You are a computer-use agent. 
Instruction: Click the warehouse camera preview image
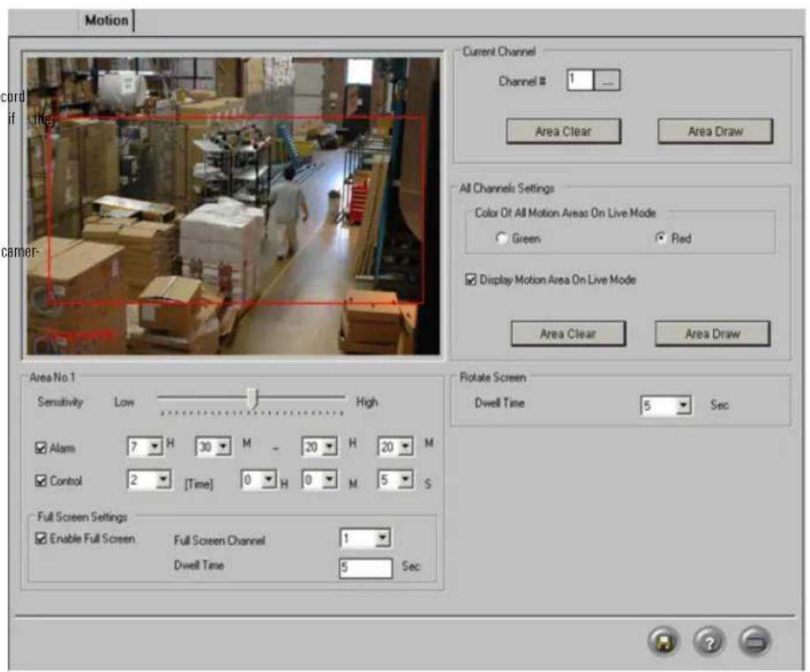click(234, 206)
